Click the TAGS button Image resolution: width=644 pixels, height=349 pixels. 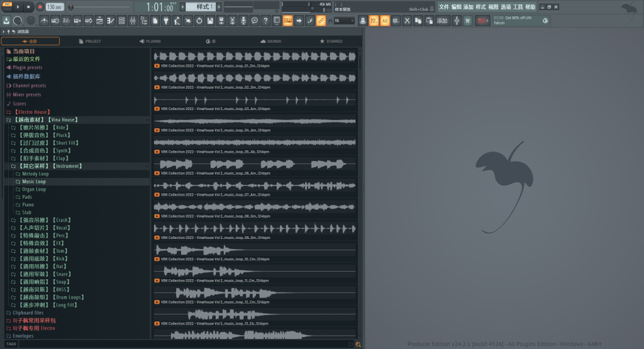click(x=11, y=344)
